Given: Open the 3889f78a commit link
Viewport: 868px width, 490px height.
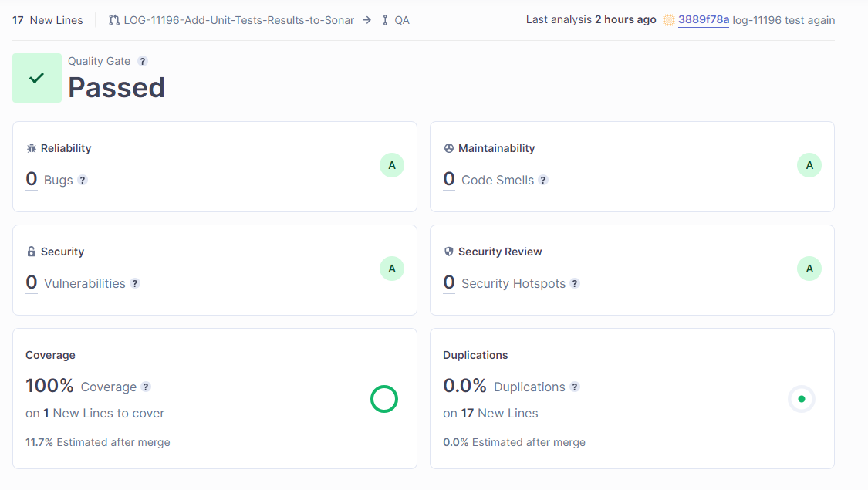Looking at the screenshot, I should click(x=703, y=20).
